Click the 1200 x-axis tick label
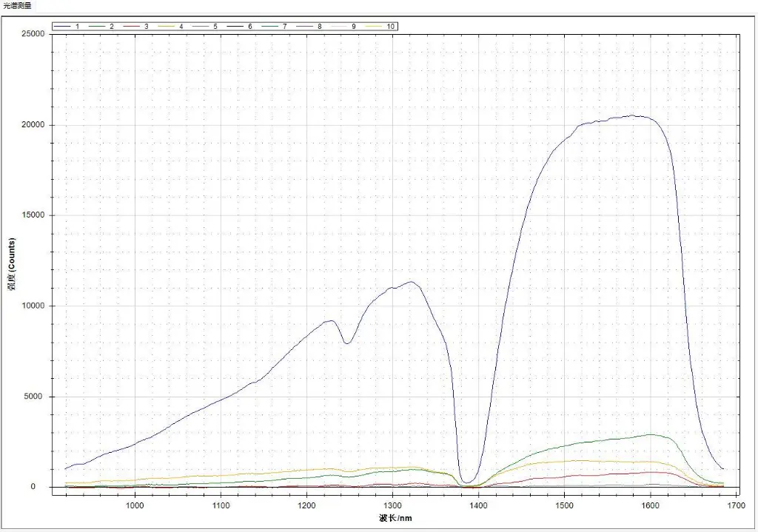Viewport: 758px width, 532px height. tap(306, 505)
